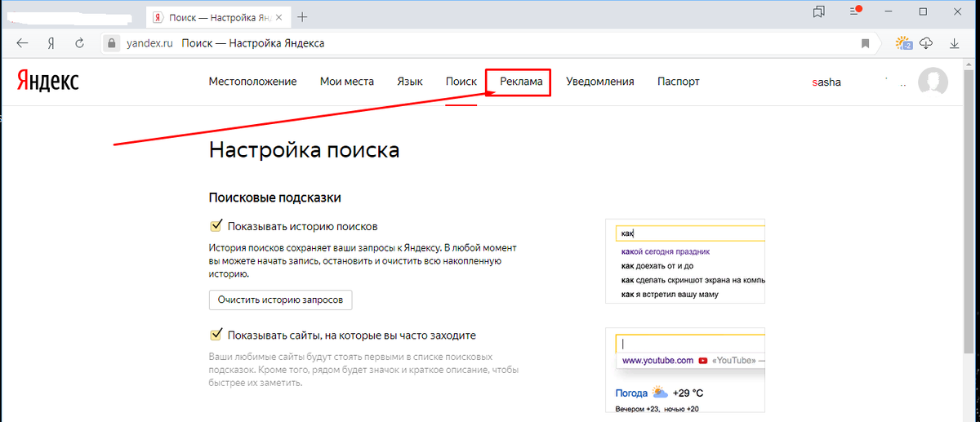The image size is (980, 422).
Task: Select the Поиск settings tab
Action: 461,82
